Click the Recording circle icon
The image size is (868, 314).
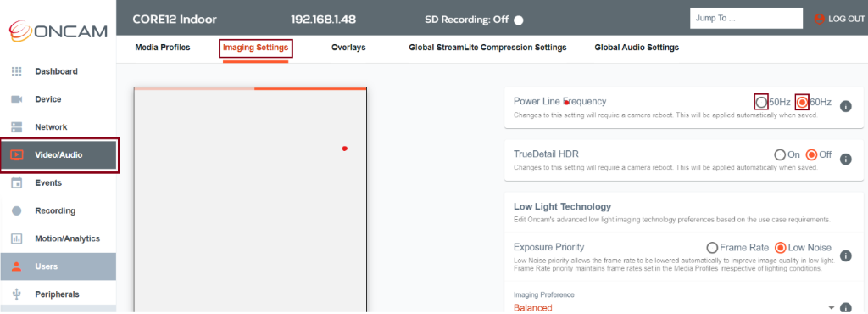17,211
